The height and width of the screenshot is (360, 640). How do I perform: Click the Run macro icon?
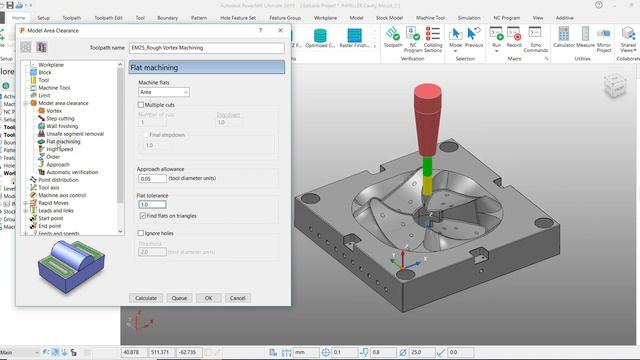496,34
